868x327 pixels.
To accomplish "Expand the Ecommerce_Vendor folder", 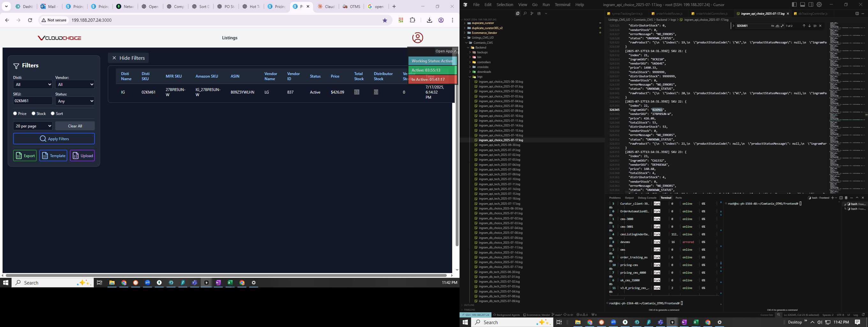I will point(484,33).
